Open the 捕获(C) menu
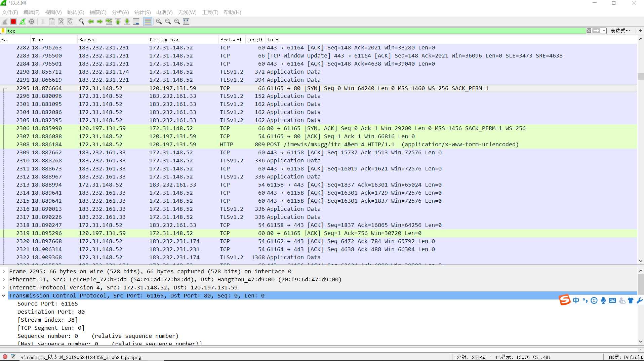644x361 pixels. pyautogui.click(x=98, y=12)
